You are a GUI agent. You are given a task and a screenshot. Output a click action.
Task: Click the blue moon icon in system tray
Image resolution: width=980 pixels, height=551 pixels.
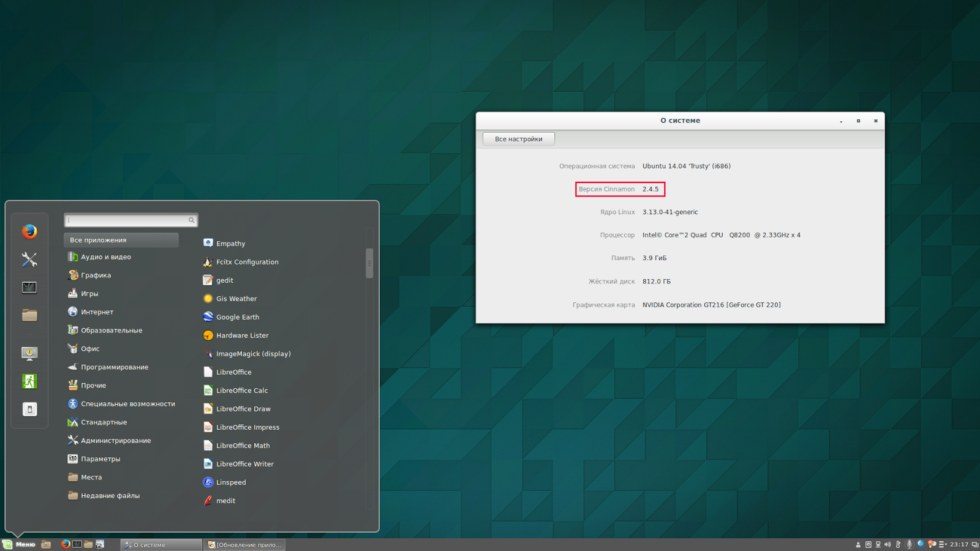pos(921,544)
